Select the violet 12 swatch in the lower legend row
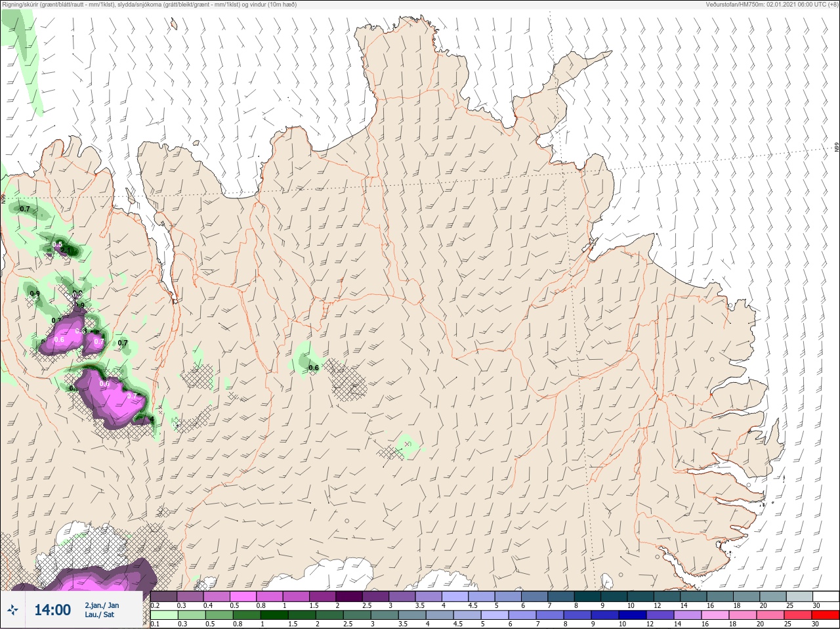Viewport: 840px width, 629px height. tap(660, 615)
